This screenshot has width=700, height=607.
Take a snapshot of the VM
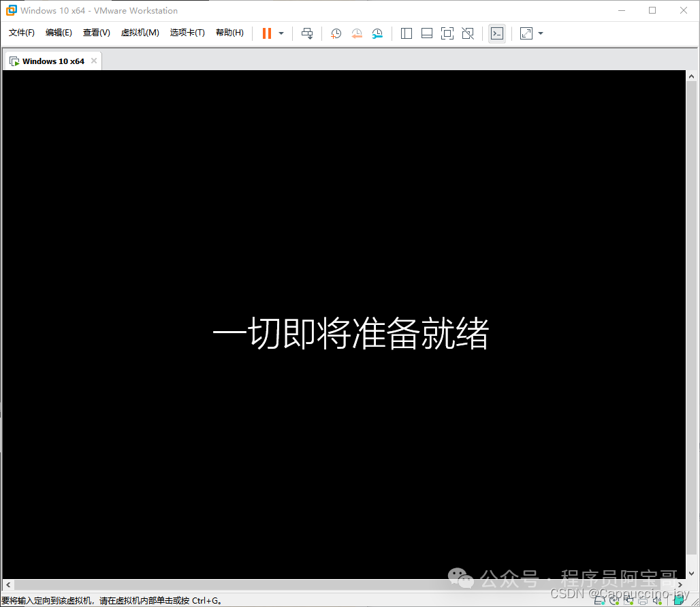click(336, 33)
